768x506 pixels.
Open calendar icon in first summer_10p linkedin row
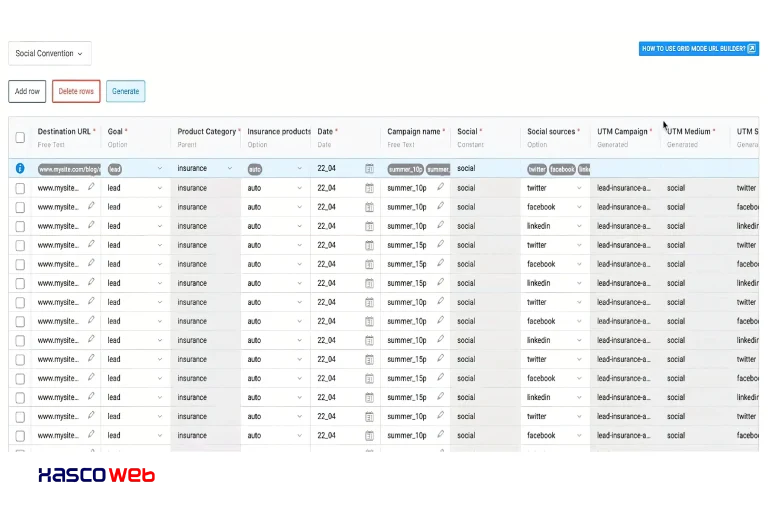[369, 226]
